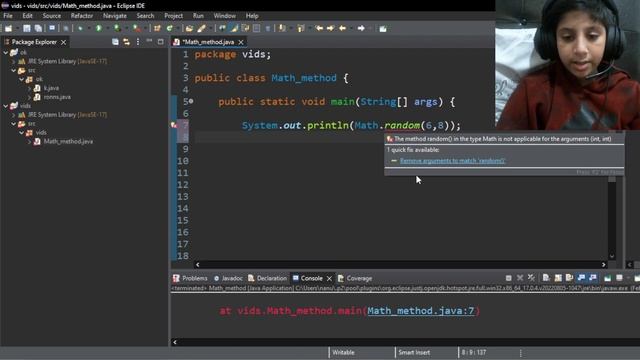The image size is (640, 360).
Task: Open the Refactor menu
Action: [x=82, y=16]
